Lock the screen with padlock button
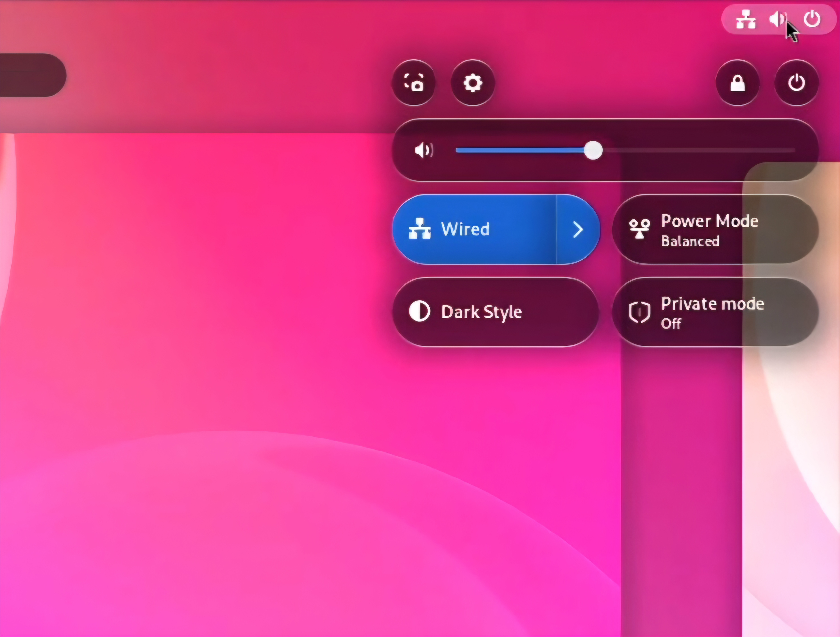The width and height of the screenshot is (840, 637). click(737, 82)
